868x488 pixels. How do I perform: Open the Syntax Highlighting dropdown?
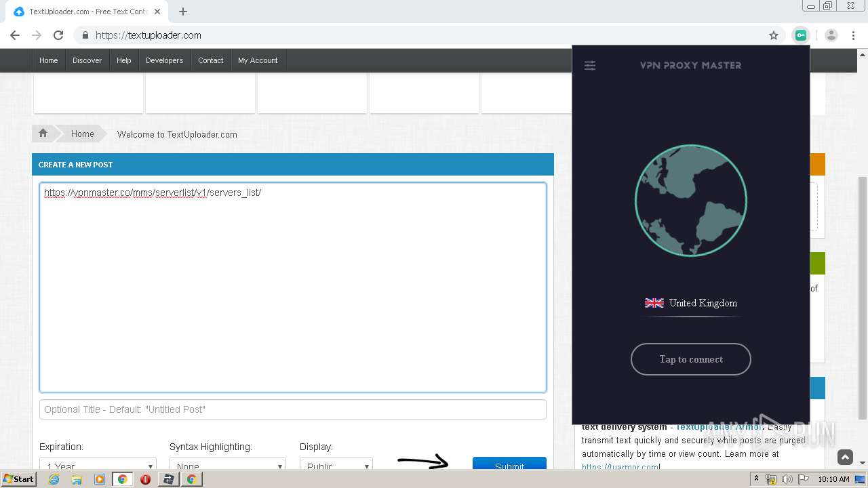(228, 465)
